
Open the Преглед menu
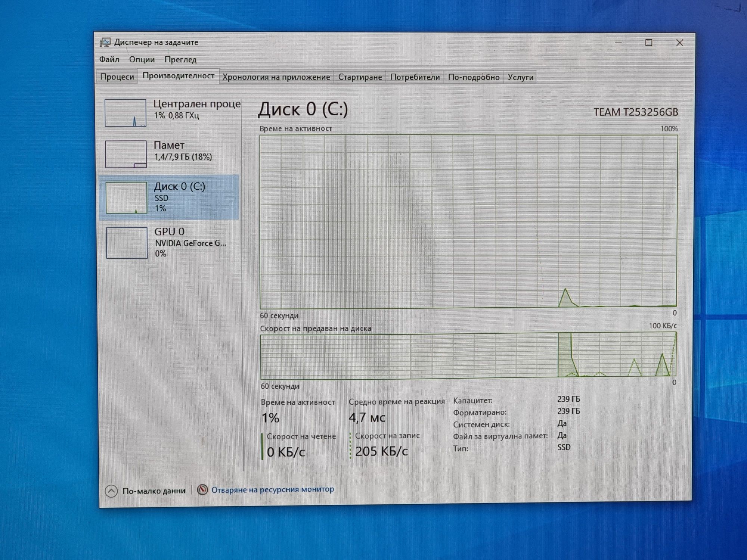click(180, 60)
